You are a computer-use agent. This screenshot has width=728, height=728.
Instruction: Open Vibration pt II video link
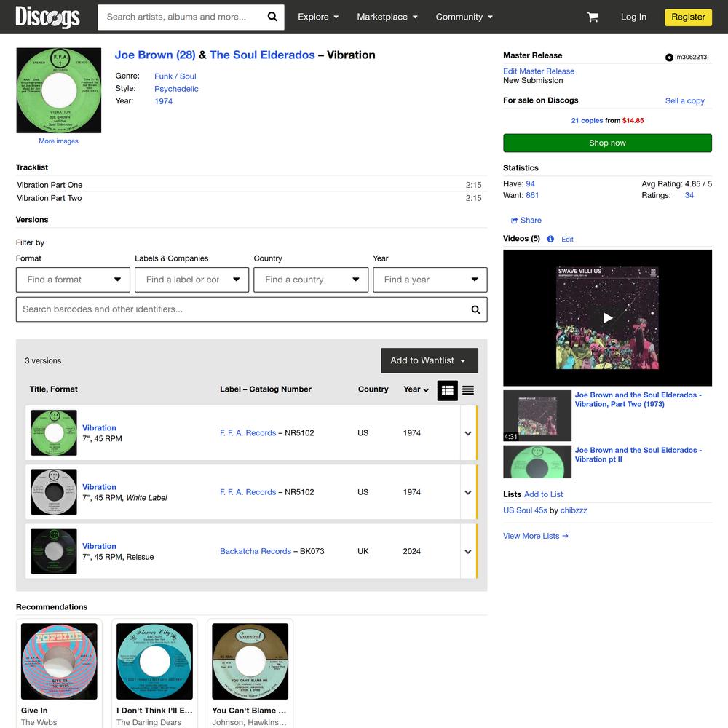pos(638,454)
